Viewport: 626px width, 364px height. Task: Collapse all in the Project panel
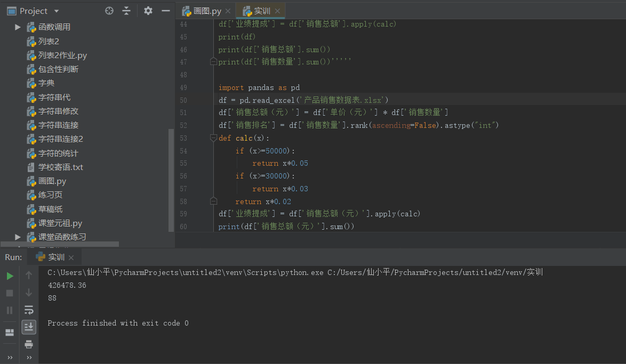pos(126,11)
